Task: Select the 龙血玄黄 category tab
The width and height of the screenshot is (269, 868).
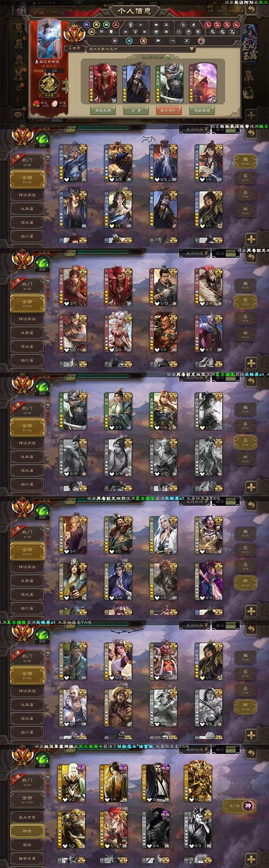Action: pyautogui.click(x=27, y=817)
